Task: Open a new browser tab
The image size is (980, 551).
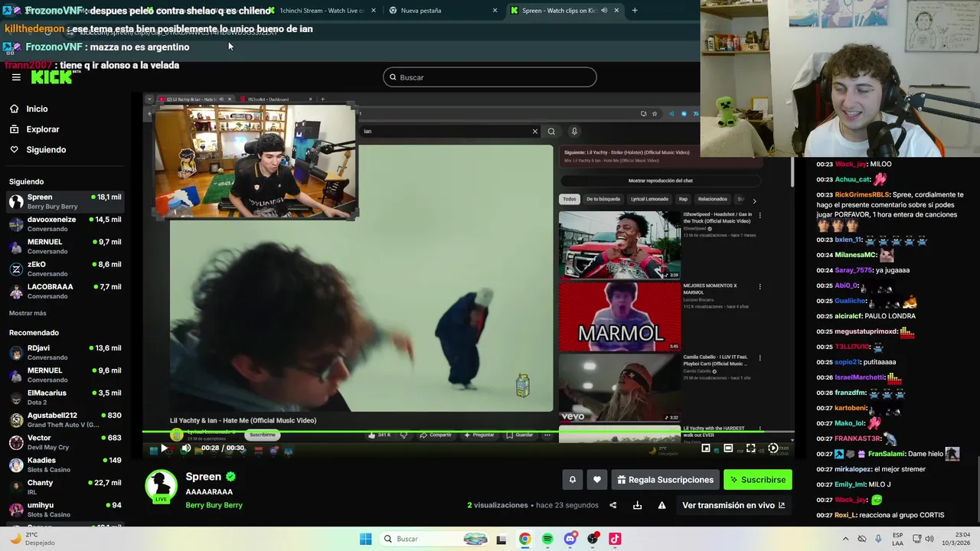Action: click(x=635, y=11)
